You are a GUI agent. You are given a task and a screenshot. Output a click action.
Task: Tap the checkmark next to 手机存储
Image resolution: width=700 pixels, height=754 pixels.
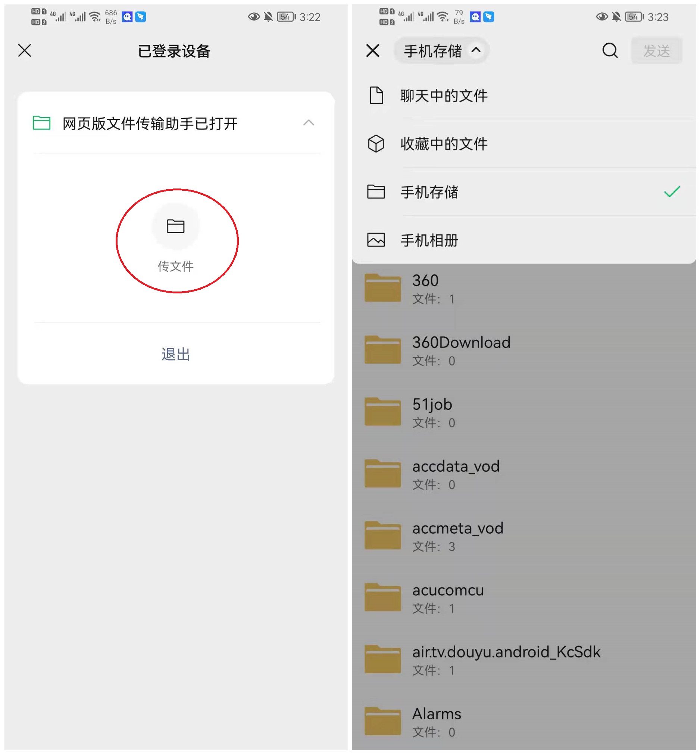pos(671,192)
